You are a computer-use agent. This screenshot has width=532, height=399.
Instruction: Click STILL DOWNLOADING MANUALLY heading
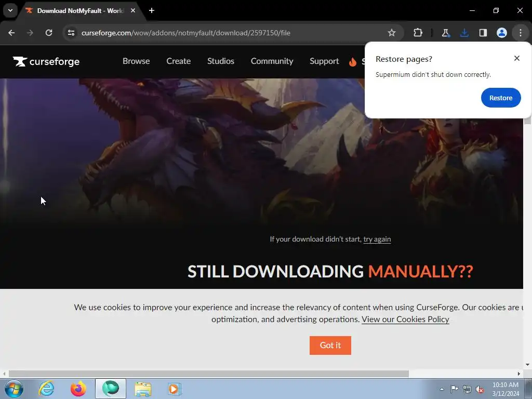tap(330, 271)
